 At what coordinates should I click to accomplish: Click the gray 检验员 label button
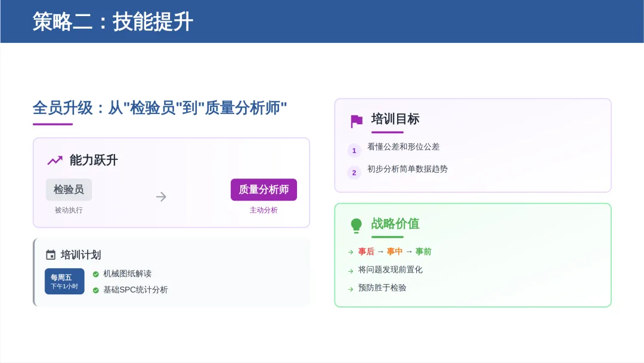(x=69, y=189)
